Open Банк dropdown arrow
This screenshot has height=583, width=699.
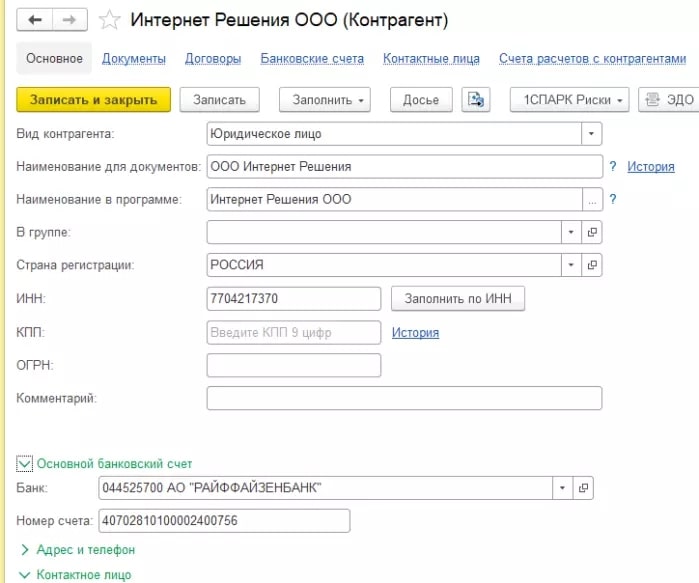click(563, 488)
